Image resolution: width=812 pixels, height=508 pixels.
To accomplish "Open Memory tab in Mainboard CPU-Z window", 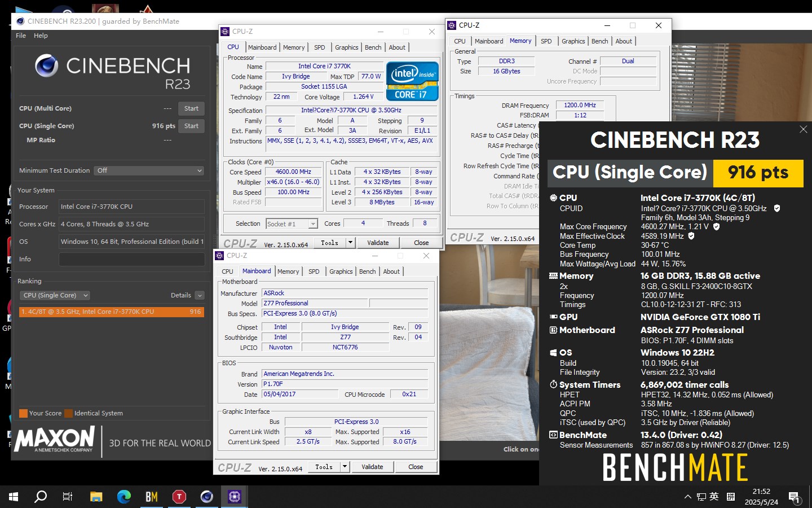I will click(x=288, y=271).
